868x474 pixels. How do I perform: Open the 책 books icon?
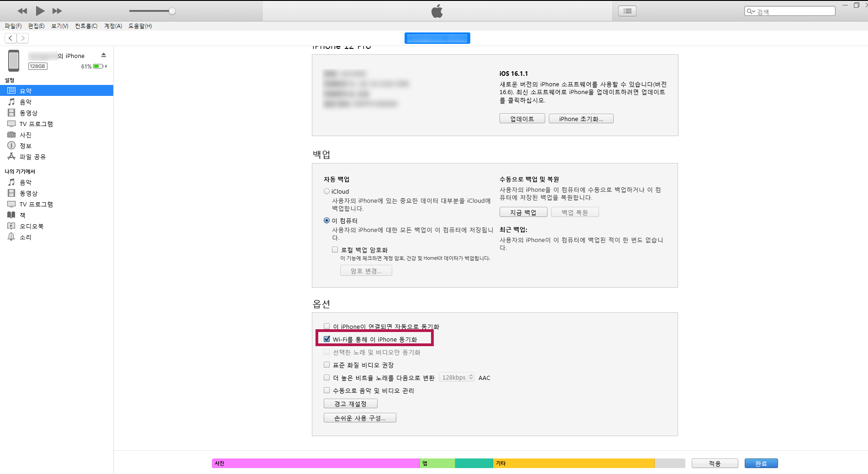pyautogui.click(x=11, y=215)
